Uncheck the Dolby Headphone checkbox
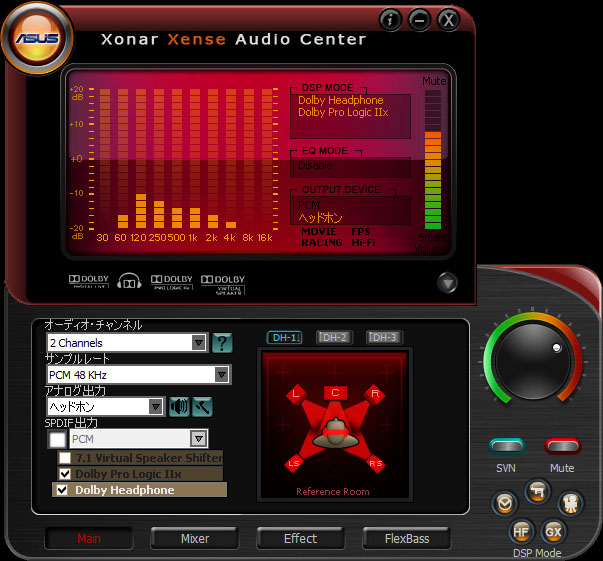 [x=62, y=489]
